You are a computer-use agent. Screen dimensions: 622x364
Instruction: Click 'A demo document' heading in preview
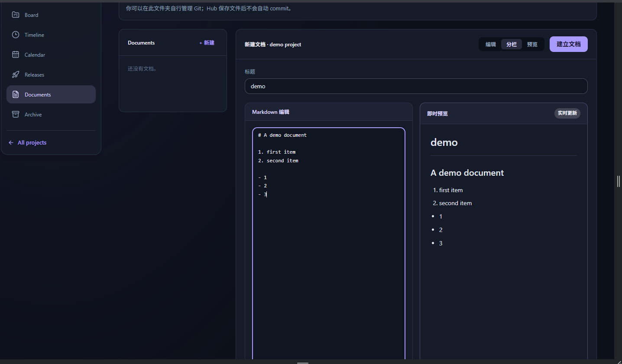point(467,173)
